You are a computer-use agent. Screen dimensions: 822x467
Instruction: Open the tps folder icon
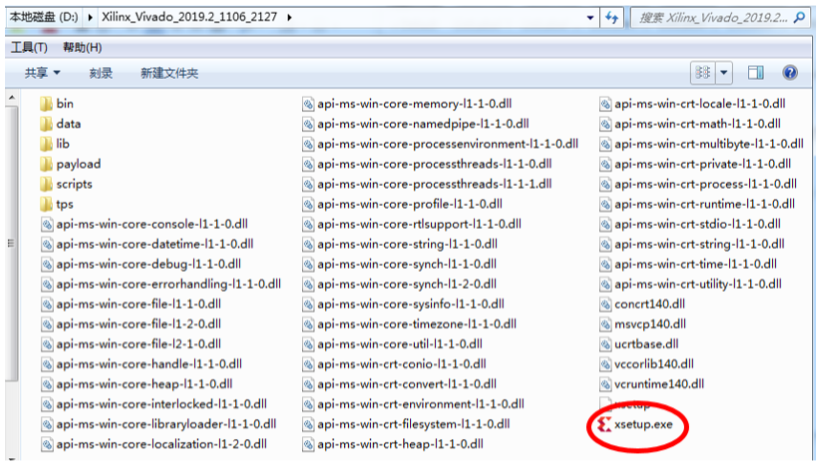point(46,204)
